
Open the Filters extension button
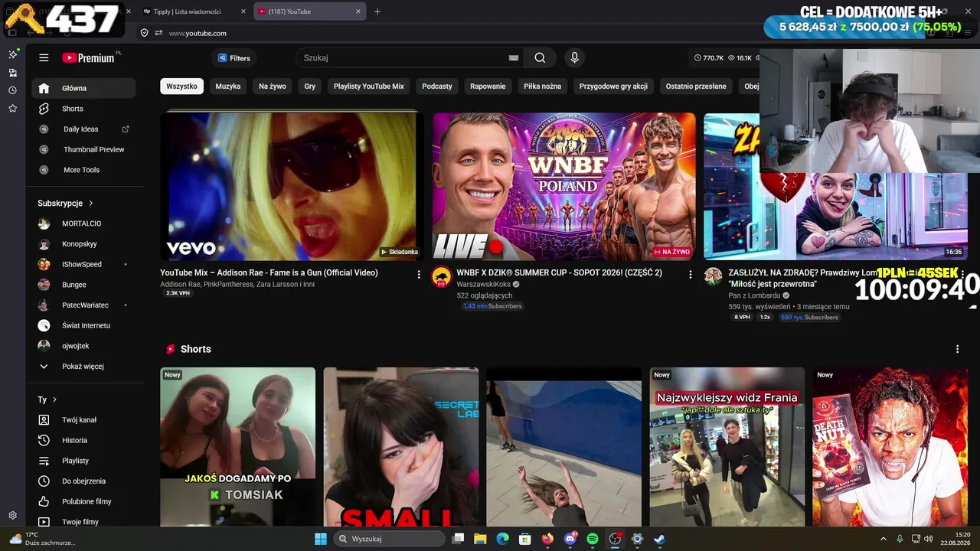pyautogui.click(x=234, y=58)
